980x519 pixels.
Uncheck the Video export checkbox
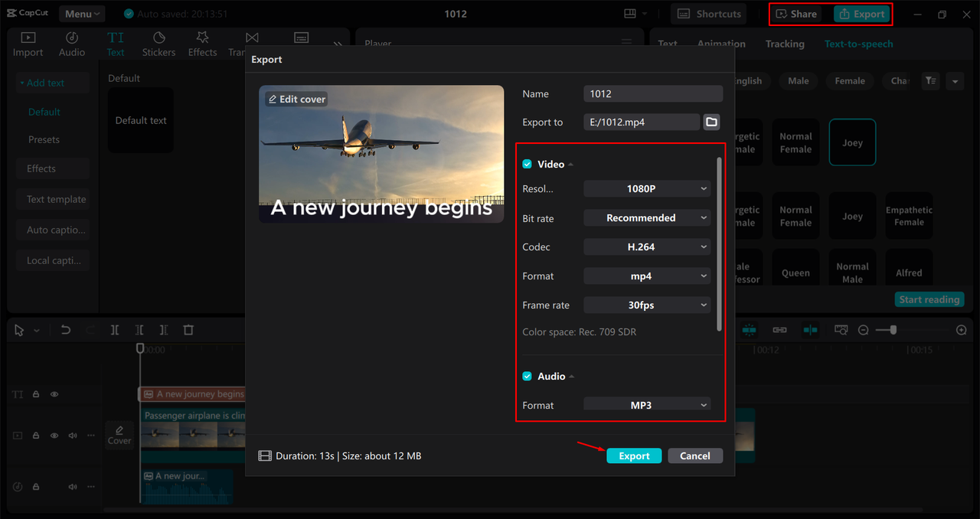point(527,165)
